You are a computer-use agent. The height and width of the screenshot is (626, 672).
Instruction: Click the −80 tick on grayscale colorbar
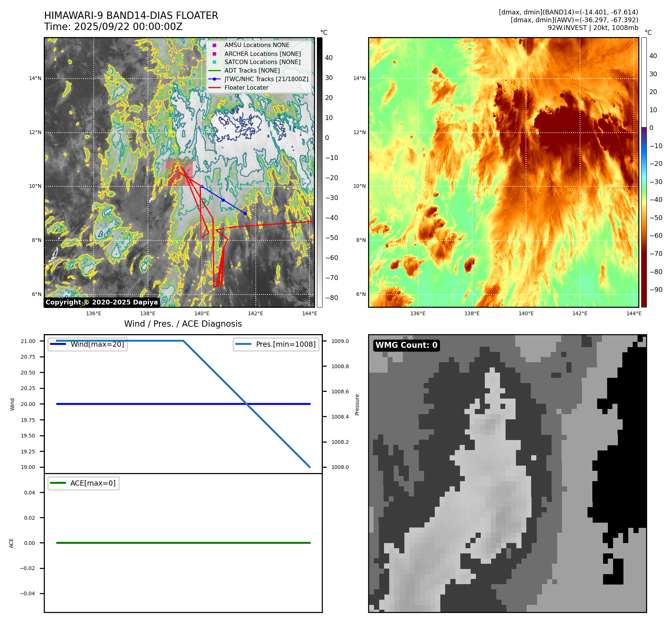click(332, 298)
